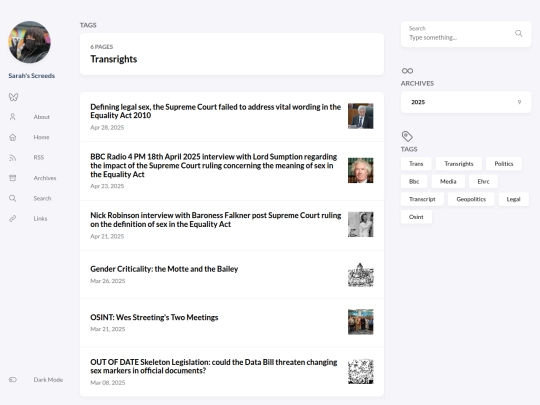Click the Lord Sumption interview thumbnail
Screen dimensions: 540x405
coord(360,170)
